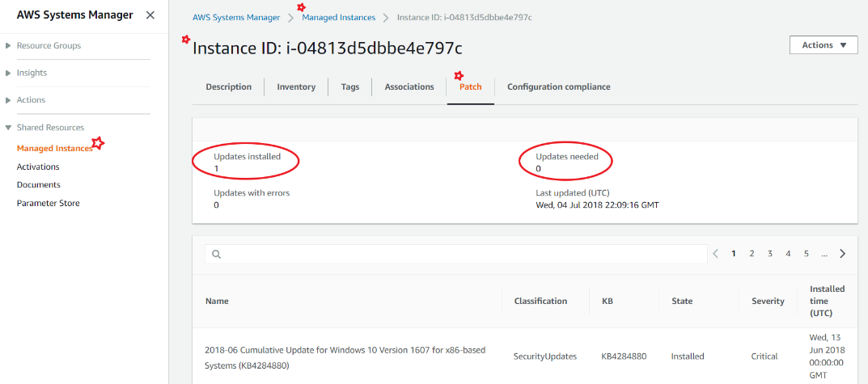Go to page 2 of patch list
The width and height of the screenshot is (868, 384).
(x=752, y=253)
